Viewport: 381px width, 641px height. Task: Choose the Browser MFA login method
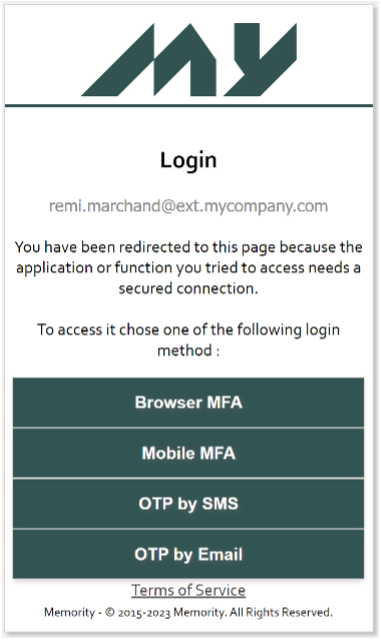pos(188,403)
